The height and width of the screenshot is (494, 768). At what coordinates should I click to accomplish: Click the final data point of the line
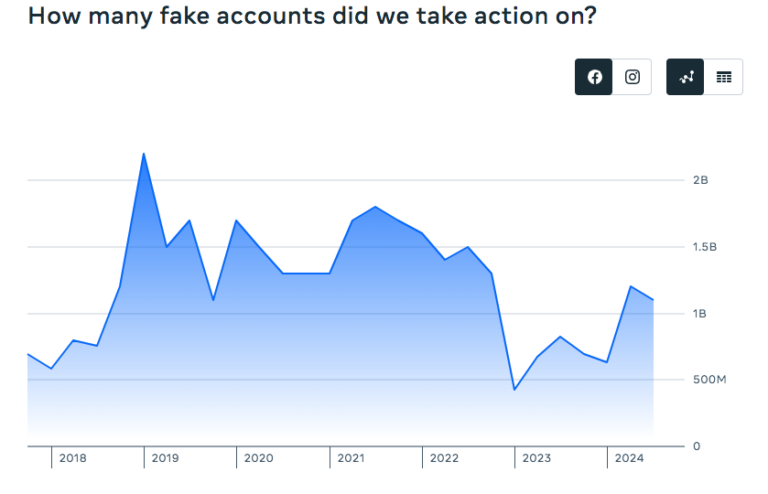[x=653, y=300]
